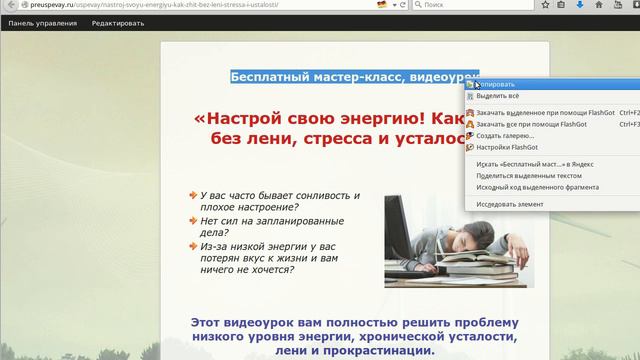Click the photo of woman sleeping on books
640x360 pixels.
(x=459, y=241)
